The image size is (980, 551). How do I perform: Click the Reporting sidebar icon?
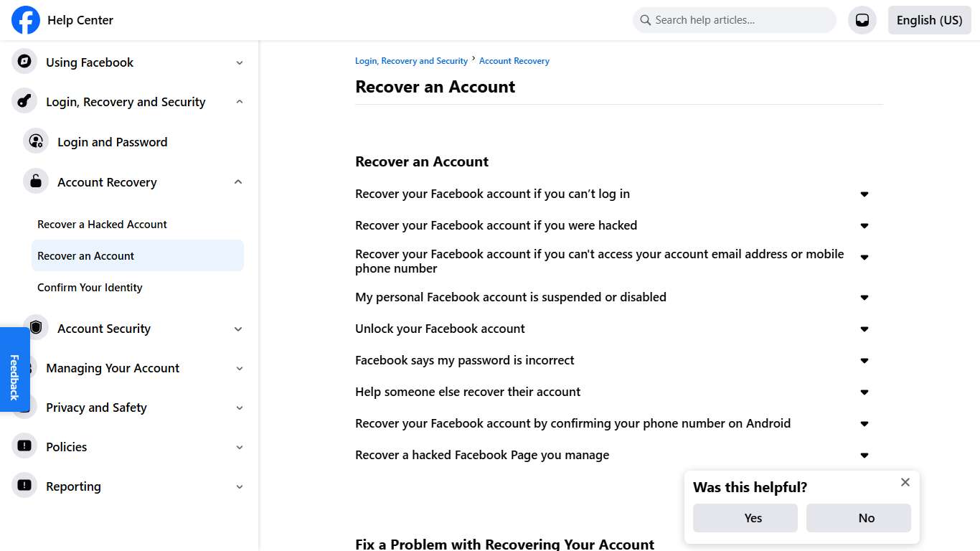tap(24, 486)
